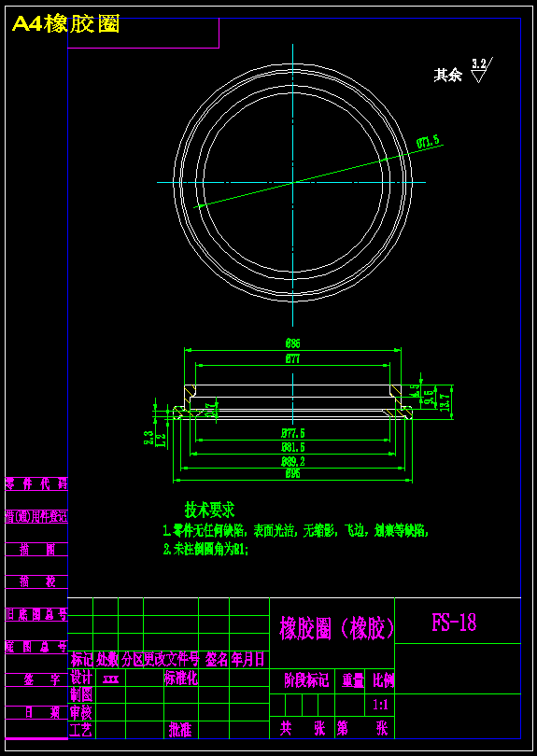The width and height of the screenshot is (537, 756).
Task: Click the 1:1 scale value
Action: pos(381,705)
